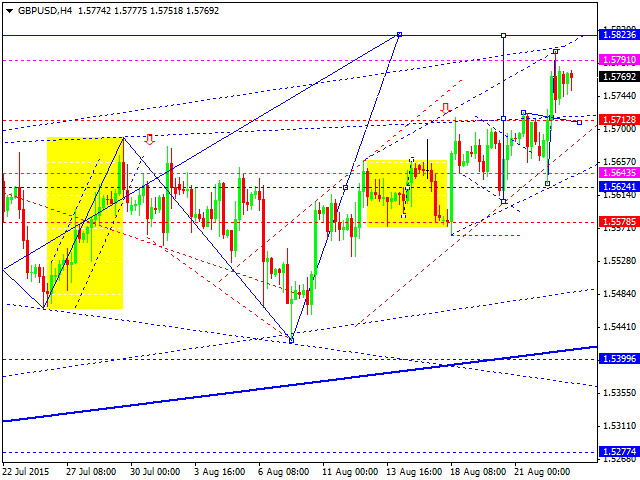Select the square handle on the 1.56241 line near 11 Aug
The width and height of the screenshot is (640, 480).
346,187
